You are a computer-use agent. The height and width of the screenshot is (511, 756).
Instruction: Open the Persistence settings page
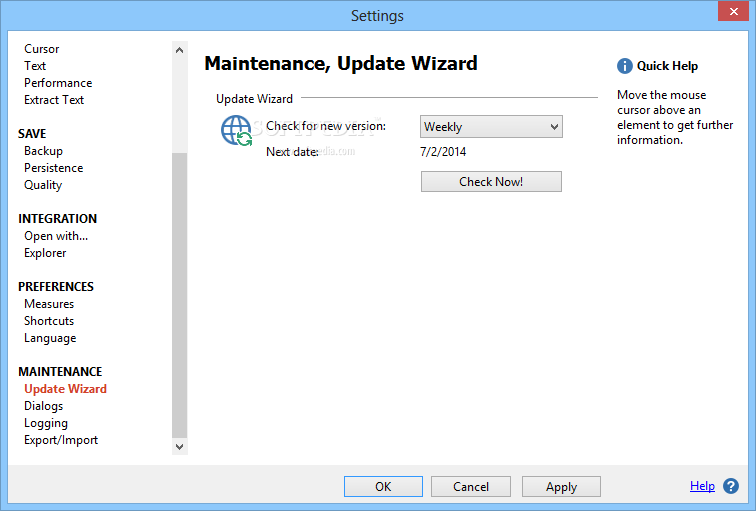[54, 168]
